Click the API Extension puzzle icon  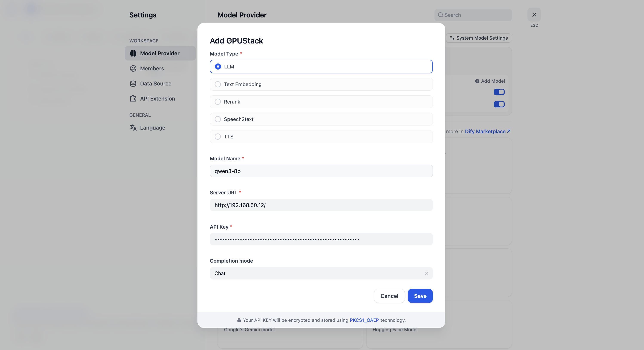point(133,99)
